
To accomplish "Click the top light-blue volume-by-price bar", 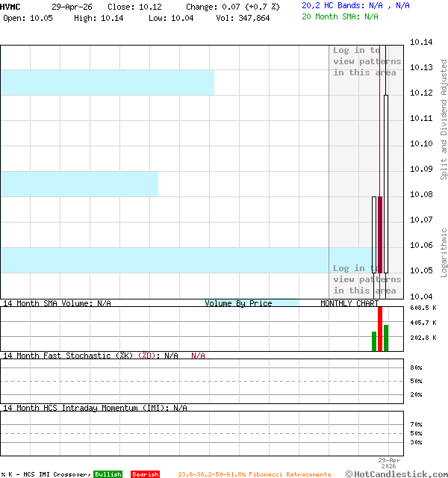I will pos(107,82).
